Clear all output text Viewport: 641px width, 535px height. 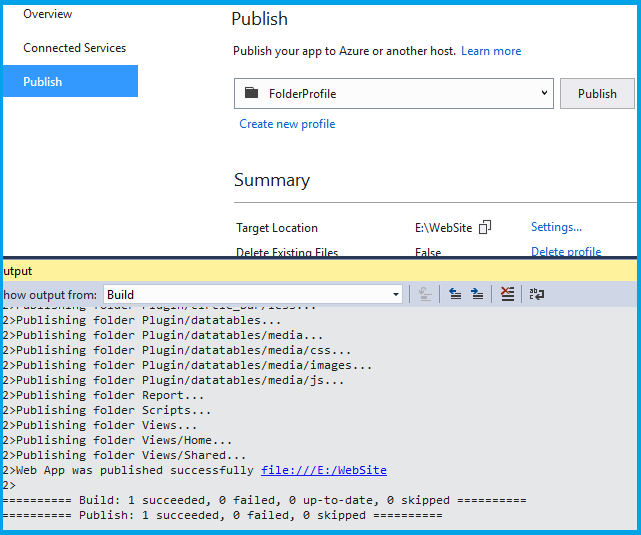coord(507,294)
